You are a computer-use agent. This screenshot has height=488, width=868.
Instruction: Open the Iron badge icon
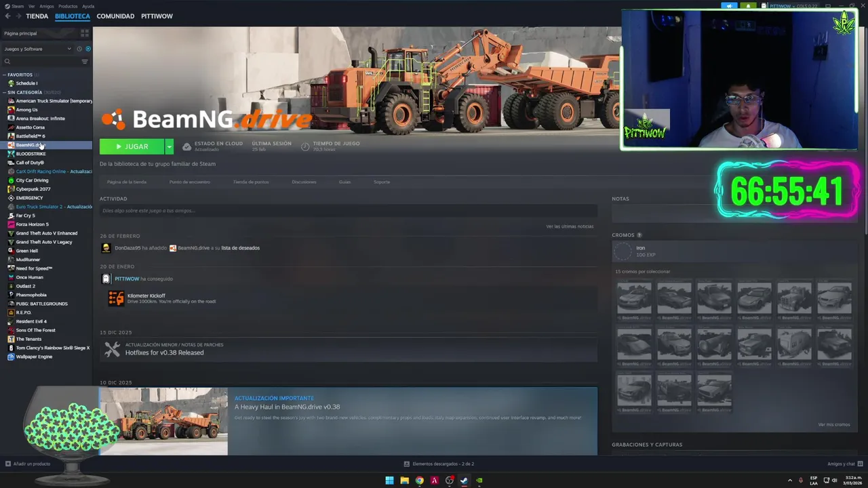pos(622,251)
